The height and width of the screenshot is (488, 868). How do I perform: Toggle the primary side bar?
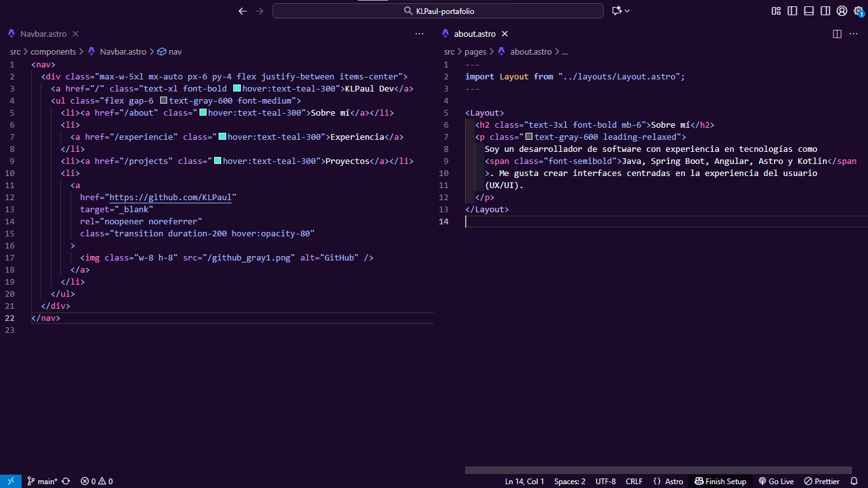coord(792,11)
